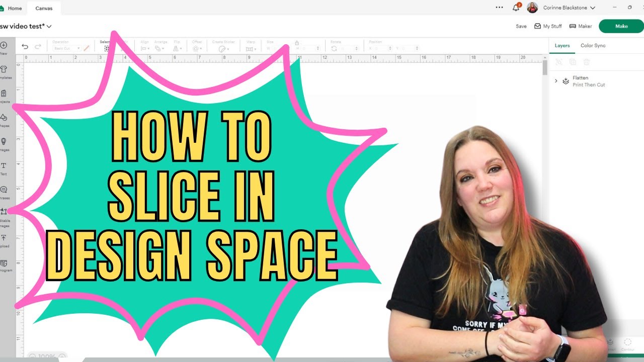
Task: Click the Group icon in Layers panel
Action: [558, 62]
